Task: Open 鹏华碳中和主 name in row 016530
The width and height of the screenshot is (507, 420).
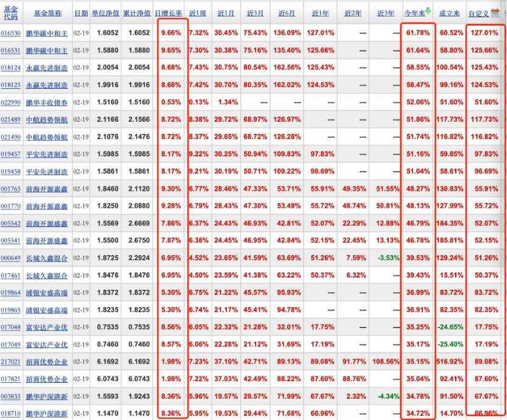Action: [x=47, y=33]
